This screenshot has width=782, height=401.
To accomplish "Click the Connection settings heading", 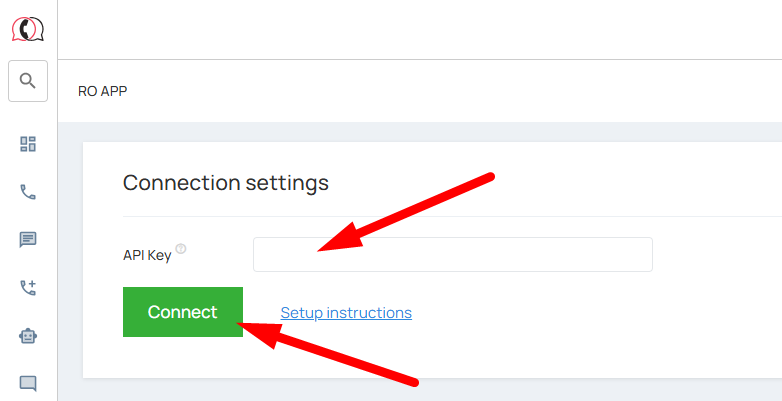I will click(x=226, y=183).
